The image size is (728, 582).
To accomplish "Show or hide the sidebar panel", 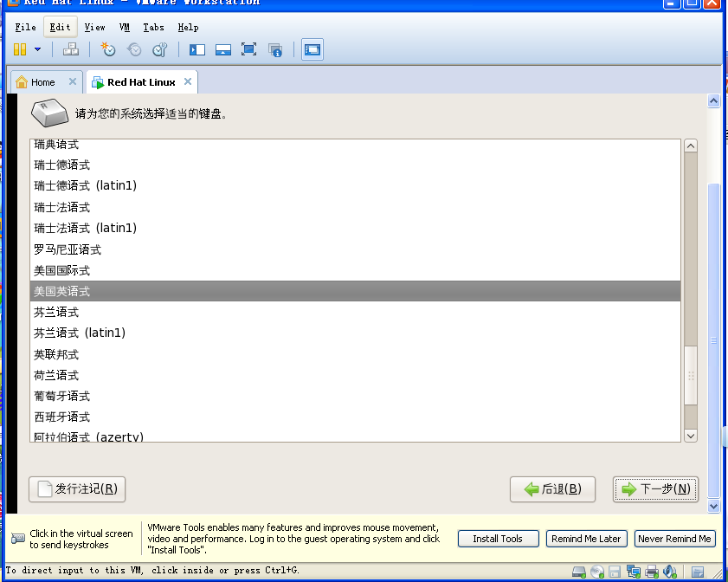I will point(196,49).
